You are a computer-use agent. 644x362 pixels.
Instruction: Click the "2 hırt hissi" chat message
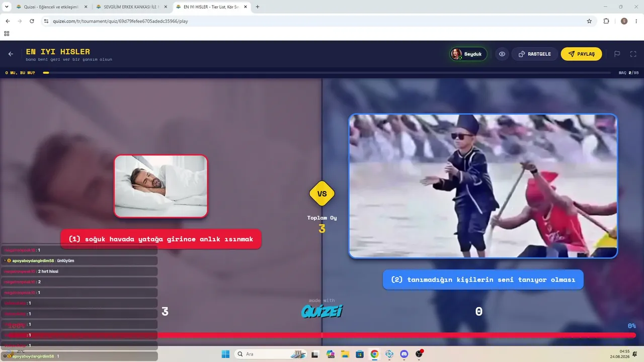(80, 271)
